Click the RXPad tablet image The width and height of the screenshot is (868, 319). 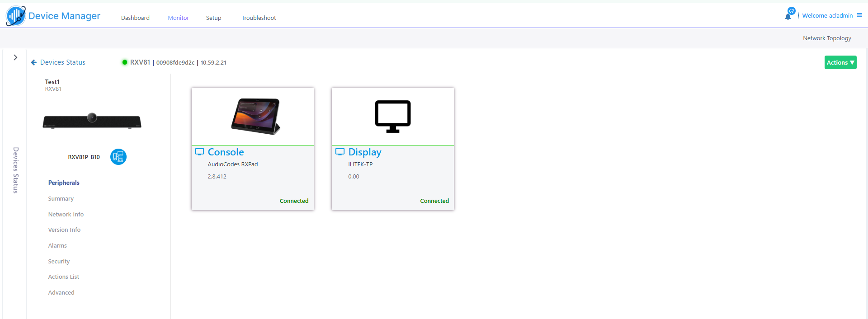coord(256,117)
